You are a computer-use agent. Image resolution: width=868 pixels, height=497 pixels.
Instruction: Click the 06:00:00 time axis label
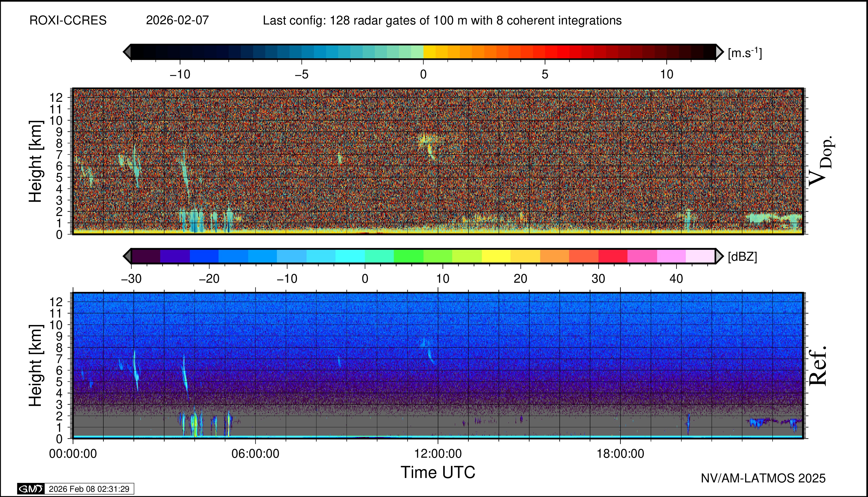coord(255,454)
